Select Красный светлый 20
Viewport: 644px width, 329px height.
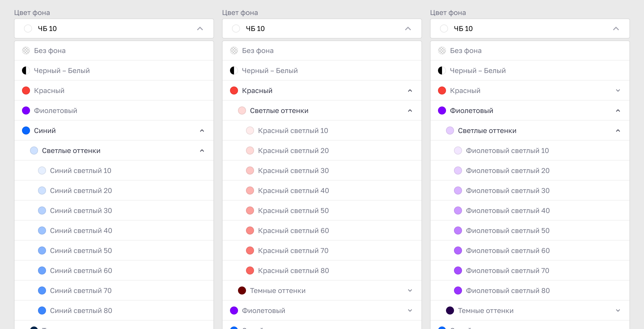[322, 150]
